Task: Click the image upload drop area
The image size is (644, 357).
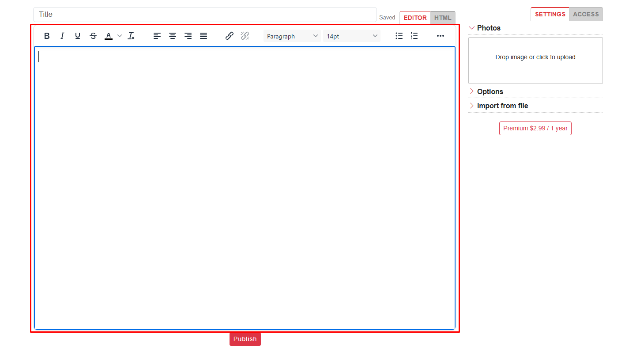Action: pos(535,61)
